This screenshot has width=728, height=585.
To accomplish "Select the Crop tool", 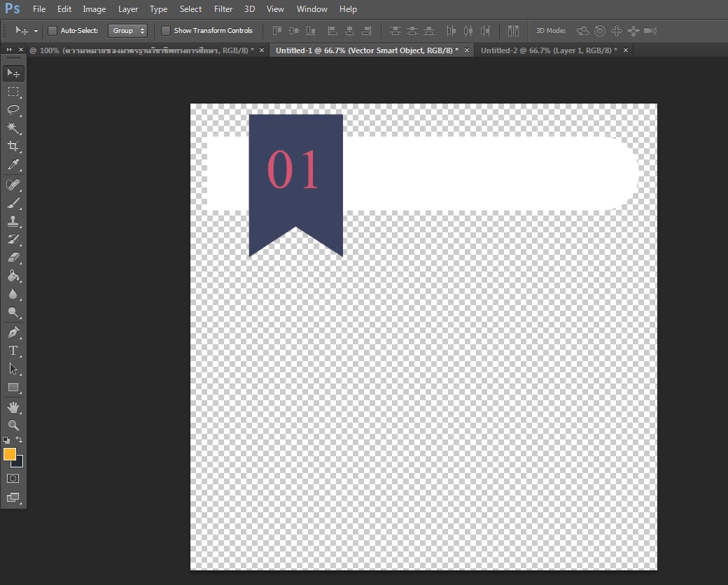I will click(13, 146).
